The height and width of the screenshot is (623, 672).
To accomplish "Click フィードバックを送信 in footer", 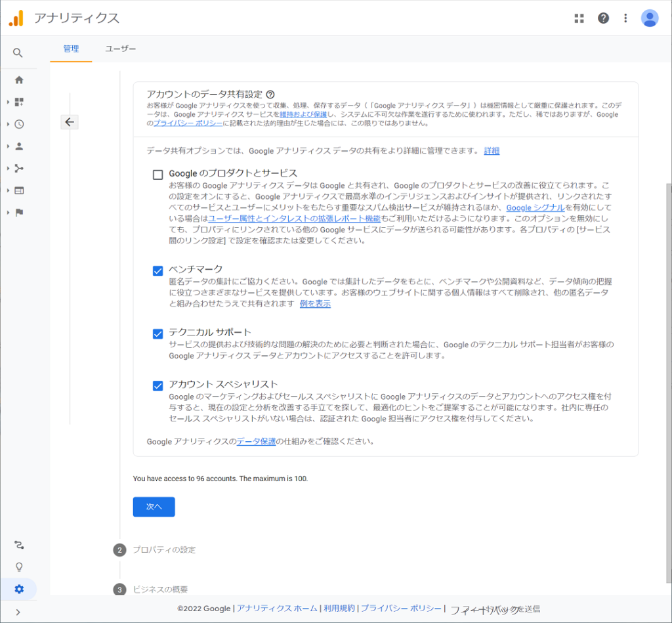I will point(495,609).
